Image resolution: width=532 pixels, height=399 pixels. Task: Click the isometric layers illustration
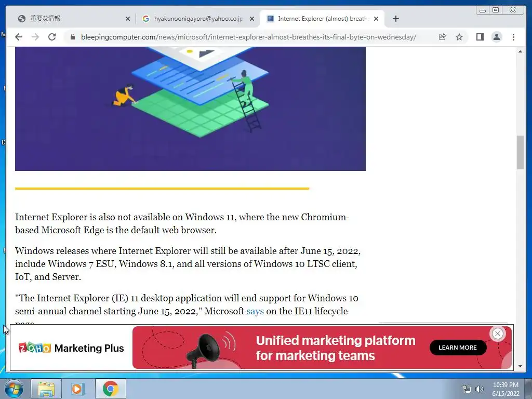190,109
